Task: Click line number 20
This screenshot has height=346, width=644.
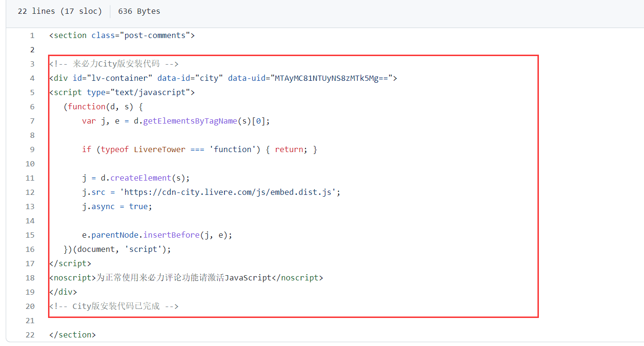Action: tap(30, 306)
